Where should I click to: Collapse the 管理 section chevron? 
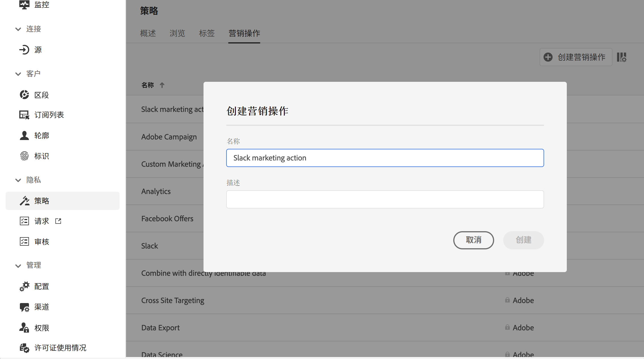18,266
